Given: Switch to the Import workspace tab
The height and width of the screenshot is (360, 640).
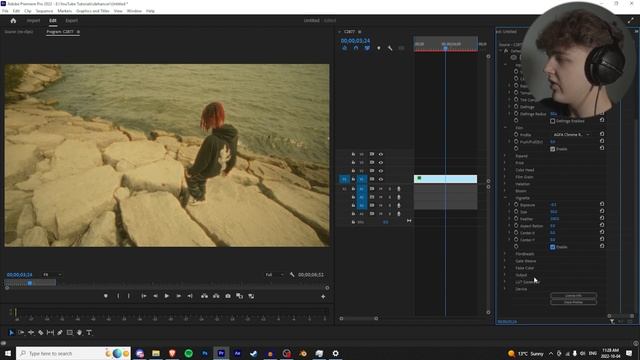Looking at the screenshot, I should (x=33, y=20).
